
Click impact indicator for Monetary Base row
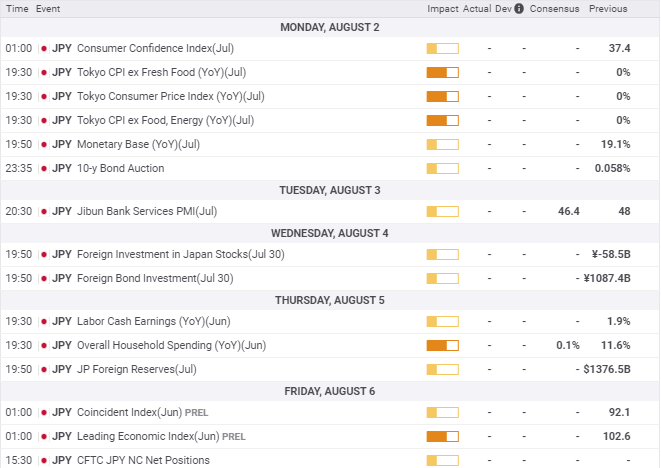(x=442, y=144)
